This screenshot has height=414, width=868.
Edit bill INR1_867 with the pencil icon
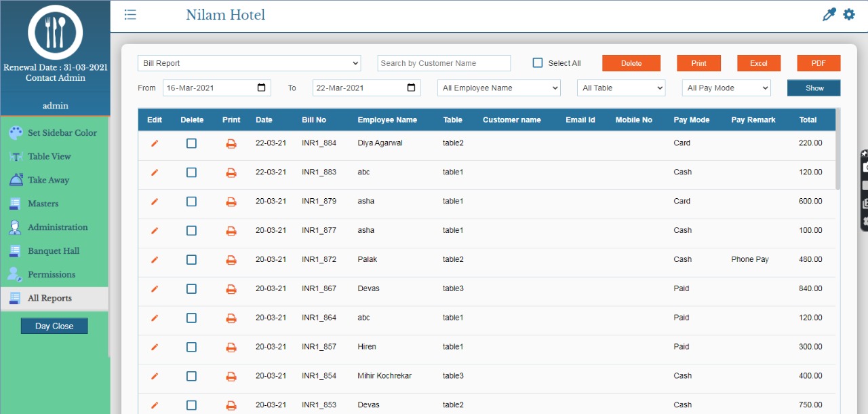(155, 289)
